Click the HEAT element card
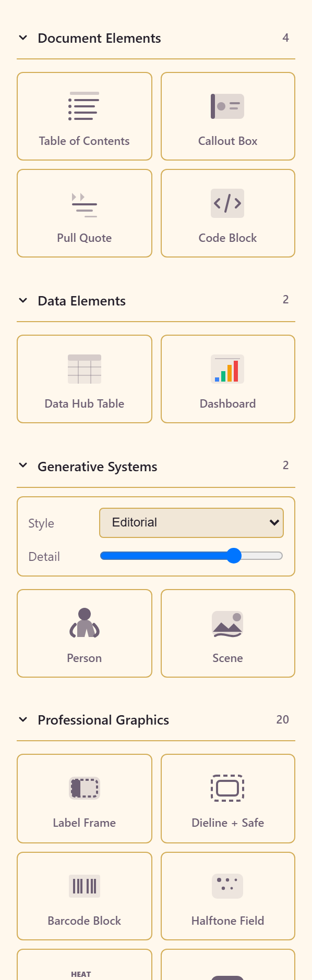This screenshot has height=980, width=312. pos(85,965)
